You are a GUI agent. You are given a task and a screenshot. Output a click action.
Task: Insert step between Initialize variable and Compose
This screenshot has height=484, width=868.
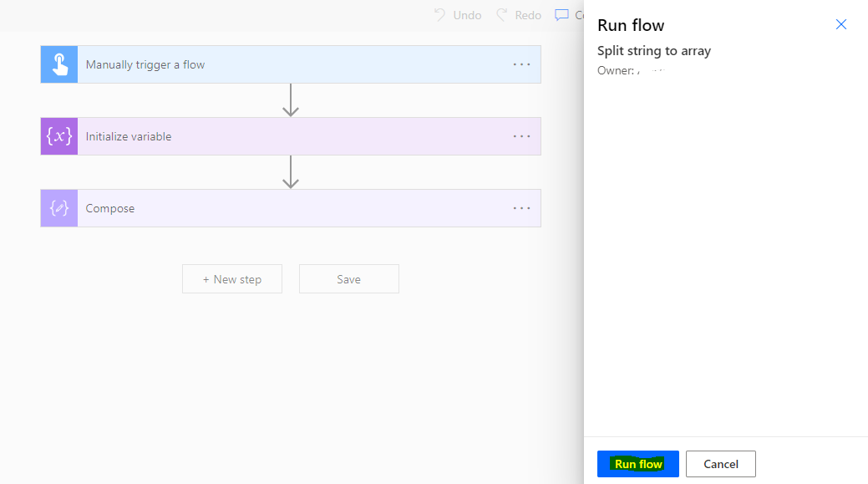pos(291,172)
